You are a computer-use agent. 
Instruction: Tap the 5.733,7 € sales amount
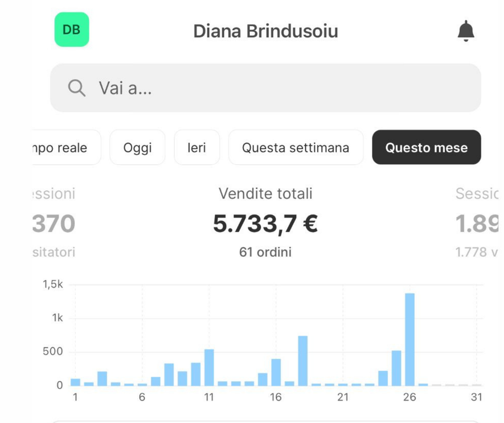265,224
